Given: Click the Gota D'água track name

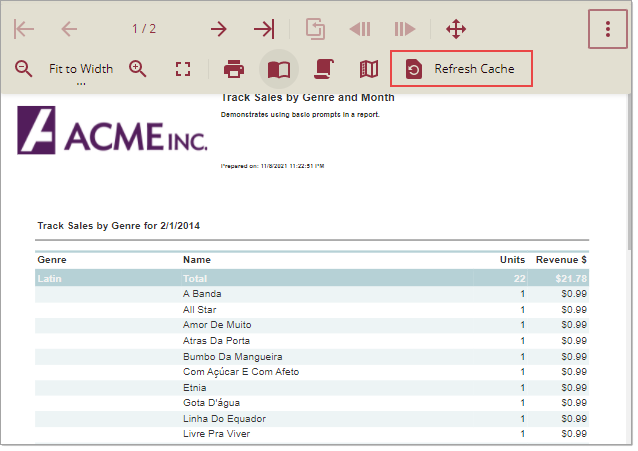Looking at the screenshot, I should 212,403.
